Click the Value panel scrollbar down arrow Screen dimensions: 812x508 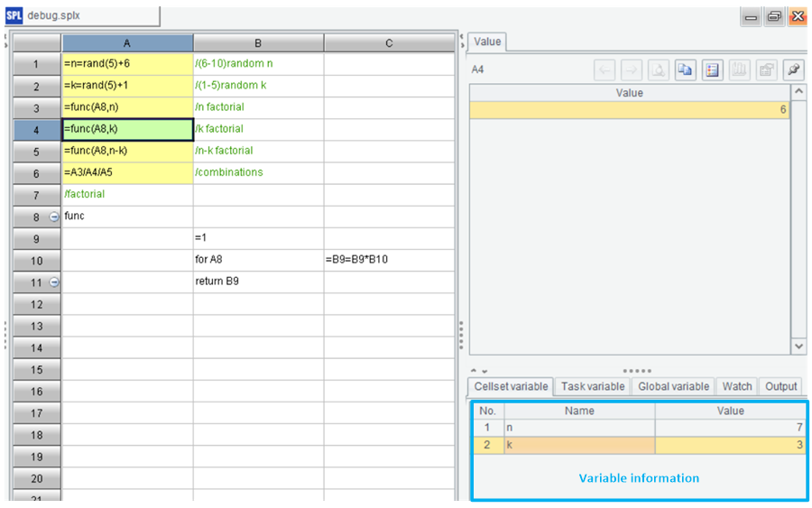tap(798, 346)
